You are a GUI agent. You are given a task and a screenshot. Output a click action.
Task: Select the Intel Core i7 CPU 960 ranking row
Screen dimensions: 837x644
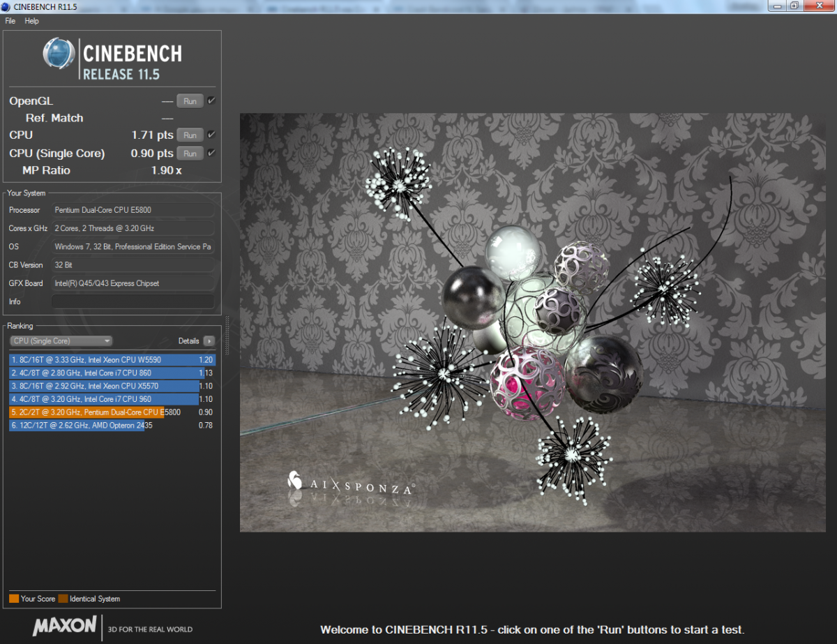tap(113, 399)
